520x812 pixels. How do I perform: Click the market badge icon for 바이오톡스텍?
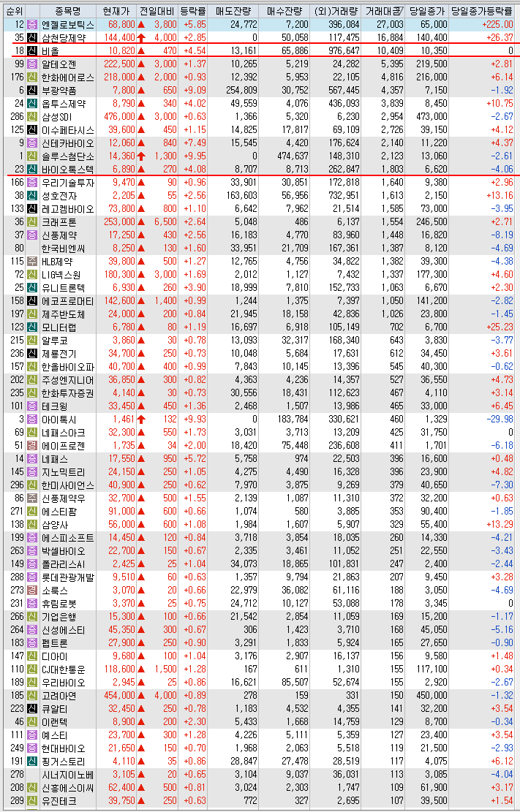[x=32, y=169]
